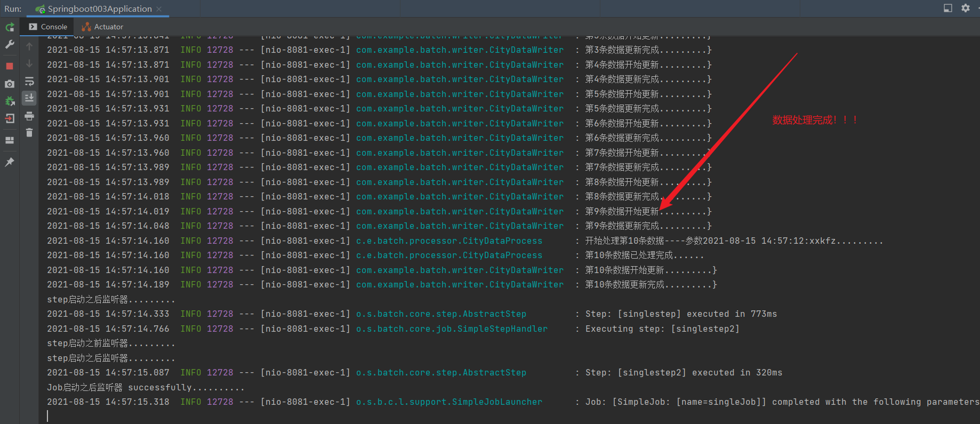Screen dimensions: 980x424
Task: Switch to the Actuator tab
Action: pyautogui.click(x=102, y=27)
